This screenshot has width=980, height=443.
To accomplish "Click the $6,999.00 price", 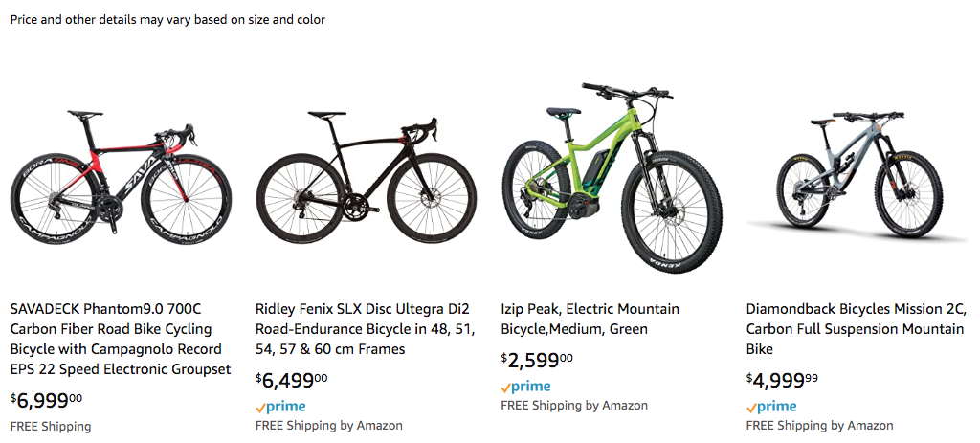I will pos(46,400).
